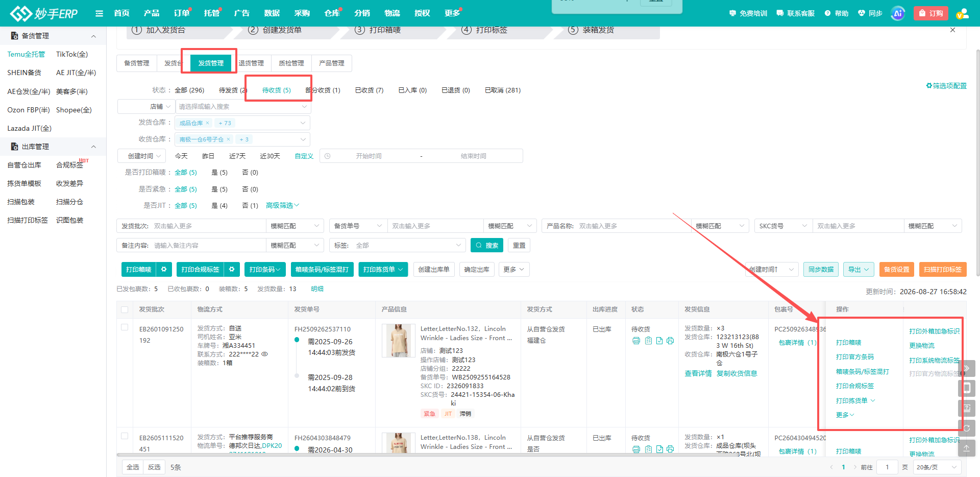
Task: Click the floating mobile phone icon on right edge
Action: 966,388
